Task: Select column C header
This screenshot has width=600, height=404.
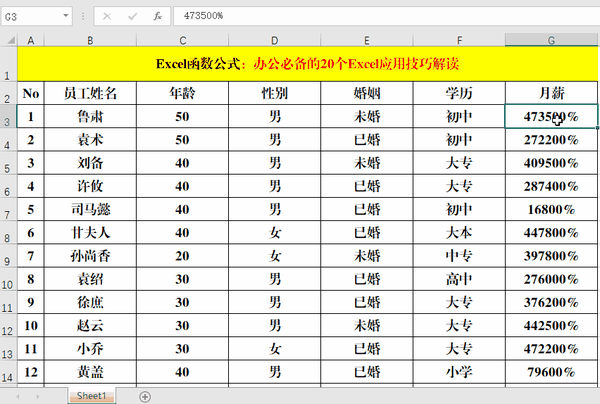Action: click(x=183, y=40)
